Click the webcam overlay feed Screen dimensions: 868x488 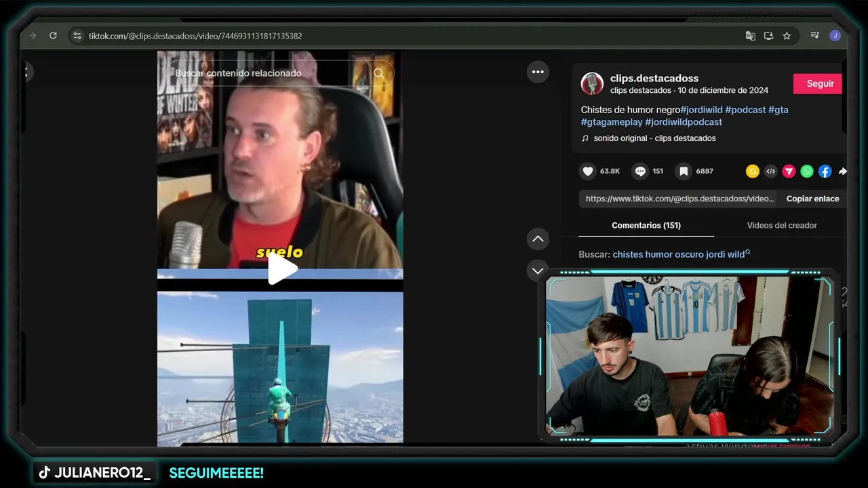pyautogui.click(x=690, y=355)
